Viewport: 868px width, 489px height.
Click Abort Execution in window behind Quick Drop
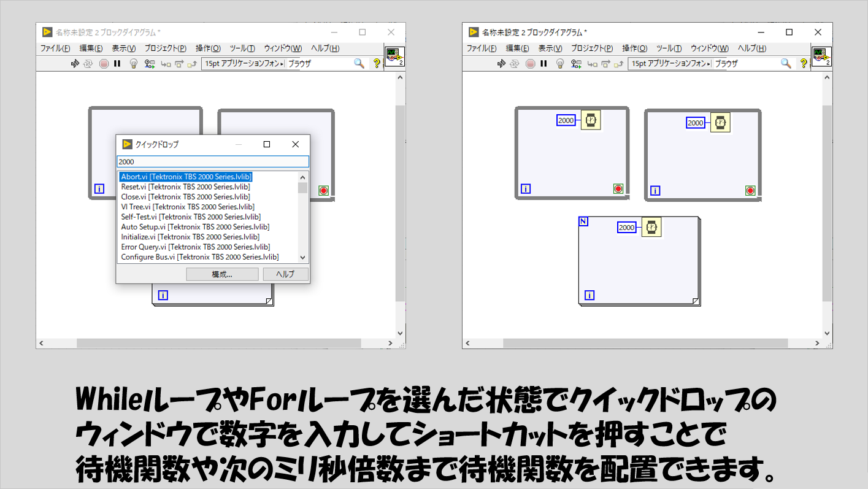coord(104,63)
